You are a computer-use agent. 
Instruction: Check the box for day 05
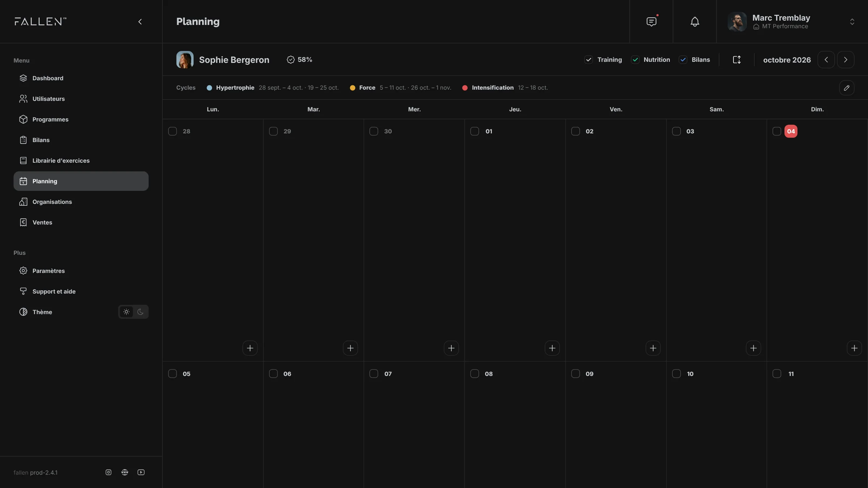click(173, 374)
